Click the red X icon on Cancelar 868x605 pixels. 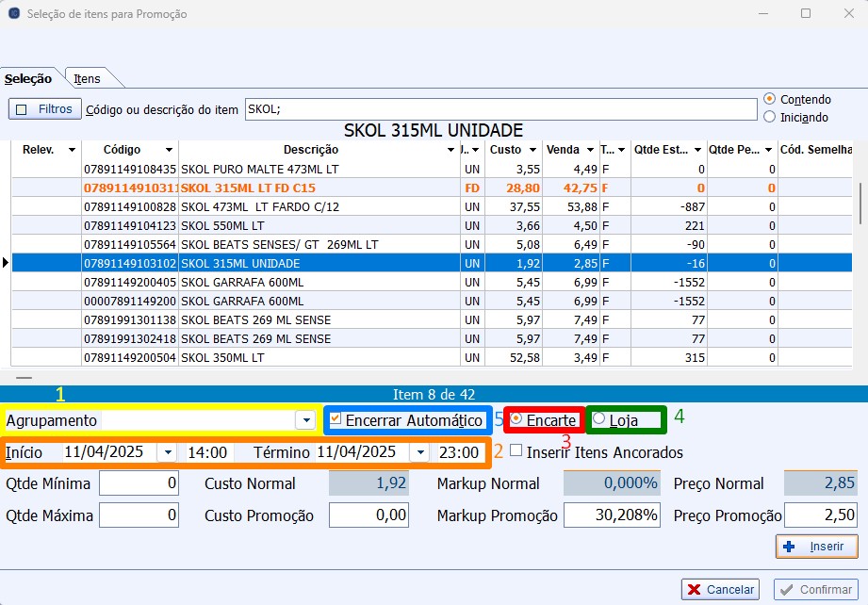pos(694,590)
